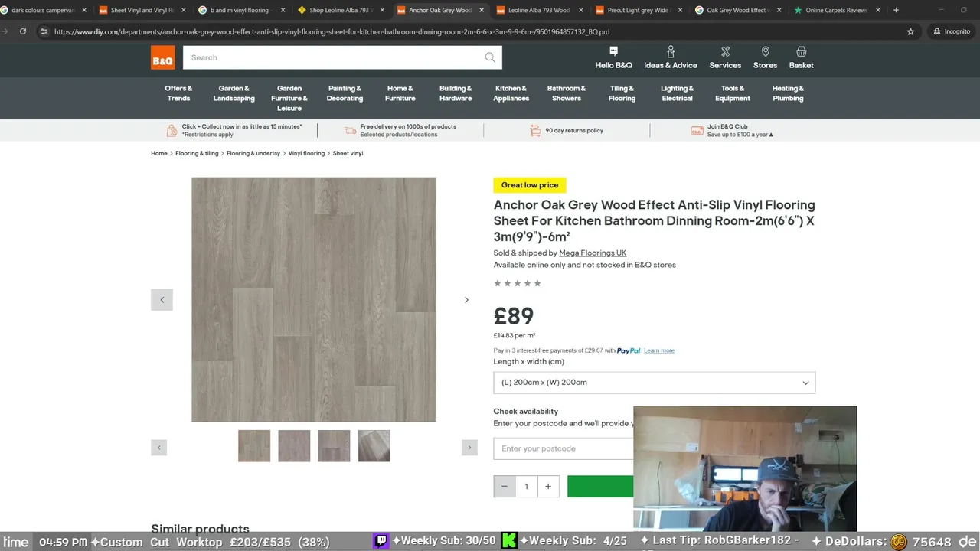The height and width of the screenshot is (551, 980).
Task: Click the site info icon in address bar
Action: click(44, 31)
